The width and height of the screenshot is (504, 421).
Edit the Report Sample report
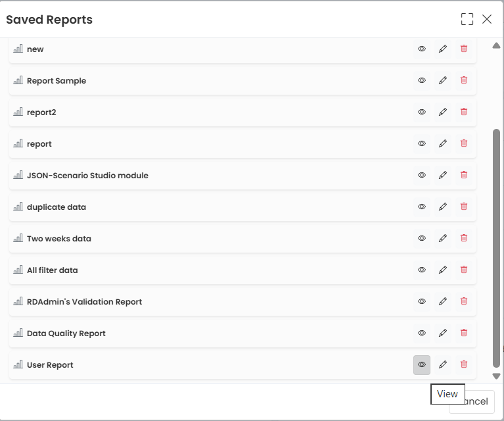point(443,80)
